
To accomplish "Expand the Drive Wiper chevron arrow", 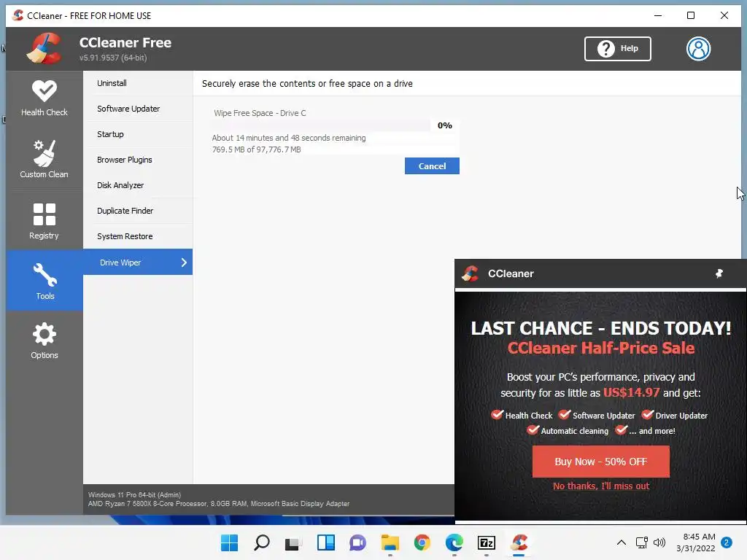I will [x=184, y=262].
